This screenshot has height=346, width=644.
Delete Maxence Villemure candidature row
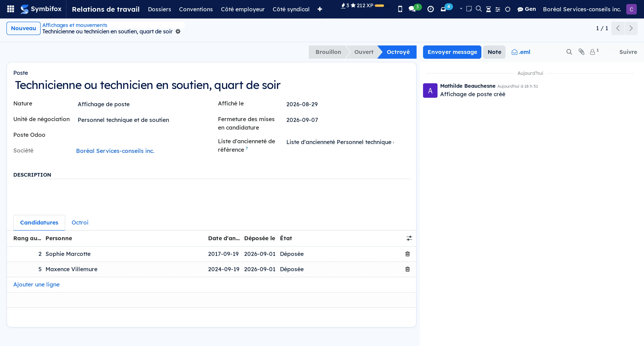pos(408,269)
